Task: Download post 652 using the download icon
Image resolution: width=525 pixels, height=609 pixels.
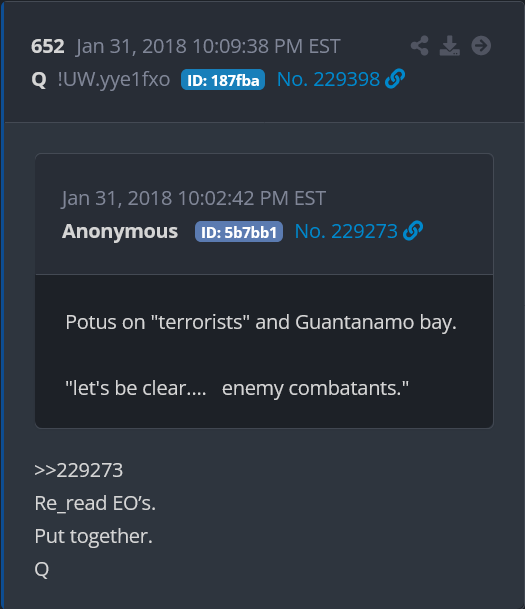Action: click(x=450, y=46)
